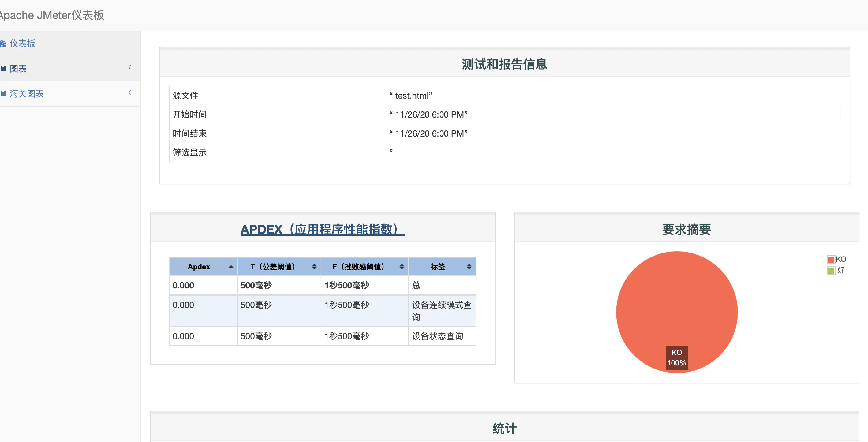Open the APDEX (应用程序性能指数) title link
This screenshot has width=868, height=442.
point(323,230)
